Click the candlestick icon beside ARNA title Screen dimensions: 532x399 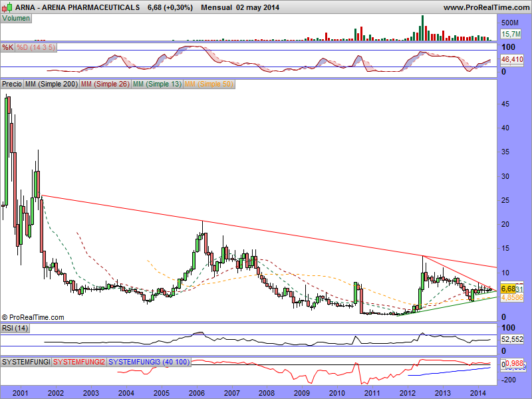(7, 7)
